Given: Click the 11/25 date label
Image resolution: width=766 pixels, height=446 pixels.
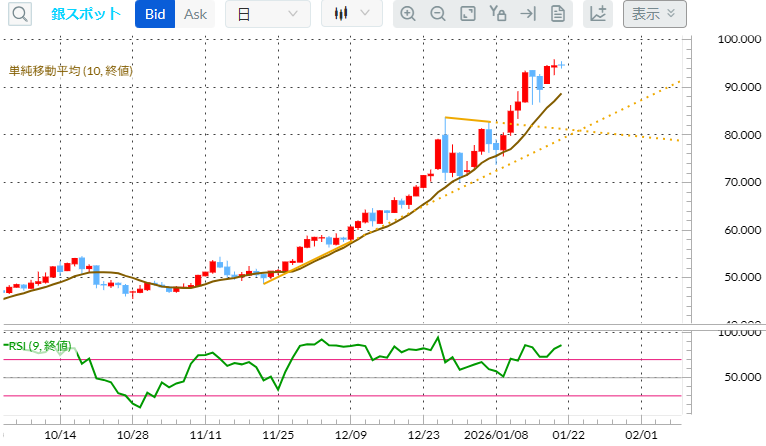Looking at the screenshot, I should pyautogui.click(x=278, y=435).
